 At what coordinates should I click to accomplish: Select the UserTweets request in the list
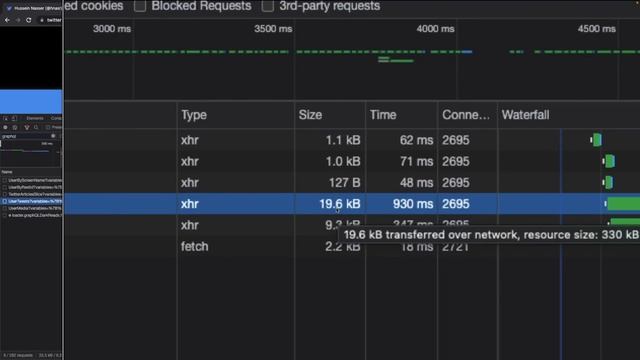tap(32, 201)
